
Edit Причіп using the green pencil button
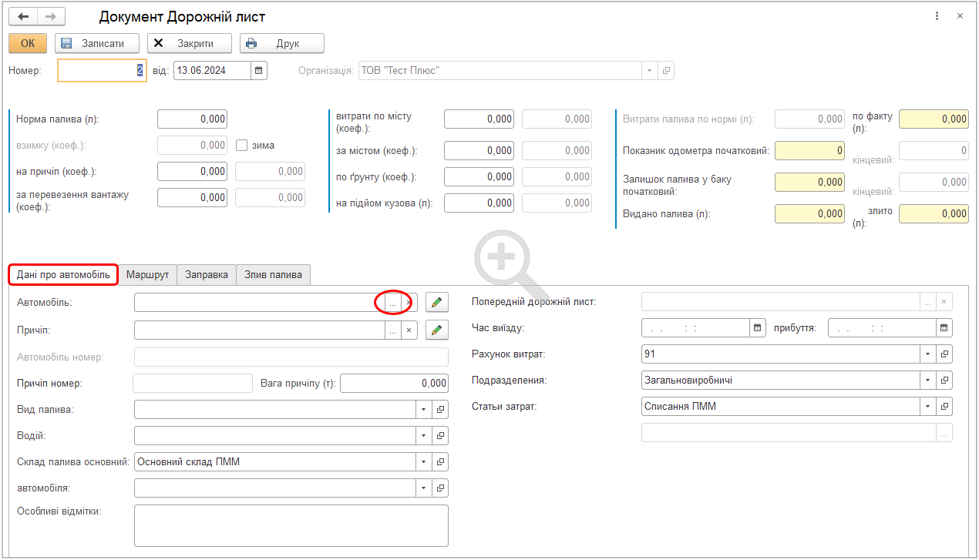pos(437,330)
